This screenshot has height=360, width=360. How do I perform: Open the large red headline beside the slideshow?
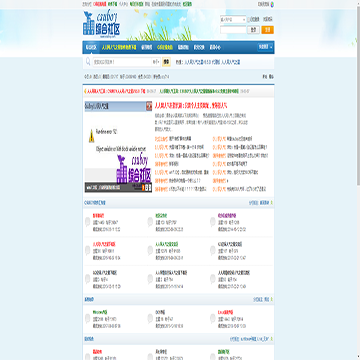pos(191,106)
